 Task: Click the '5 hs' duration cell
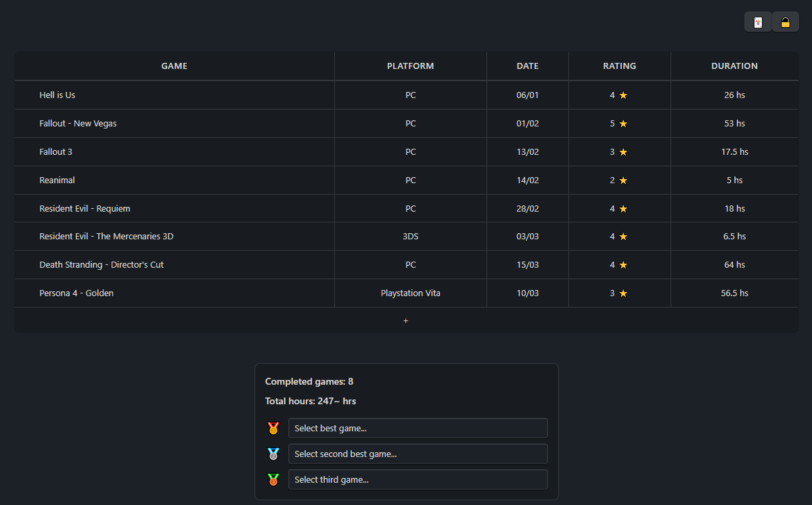coord(735,181)
